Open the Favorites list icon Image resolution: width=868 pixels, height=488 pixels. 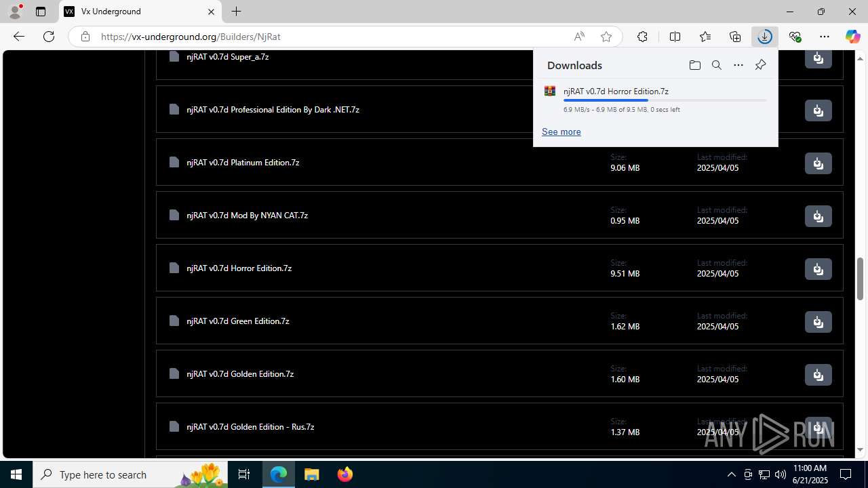[705, 37]
